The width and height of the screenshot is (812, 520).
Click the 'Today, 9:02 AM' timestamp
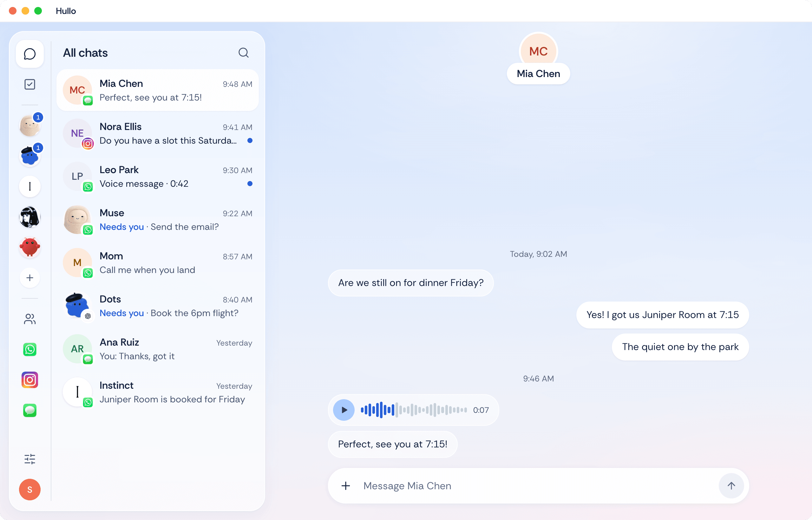tap(538, 254)
